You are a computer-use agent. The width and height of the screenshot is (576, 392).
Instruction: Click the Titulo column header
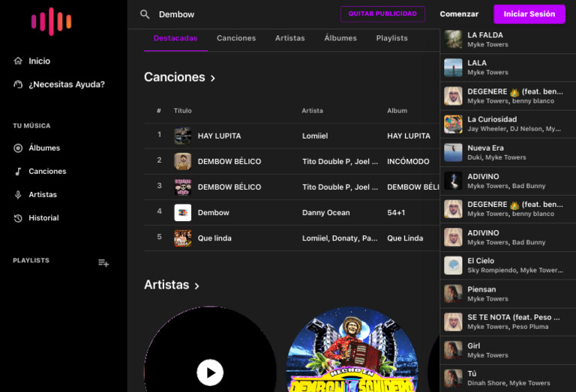182,110
